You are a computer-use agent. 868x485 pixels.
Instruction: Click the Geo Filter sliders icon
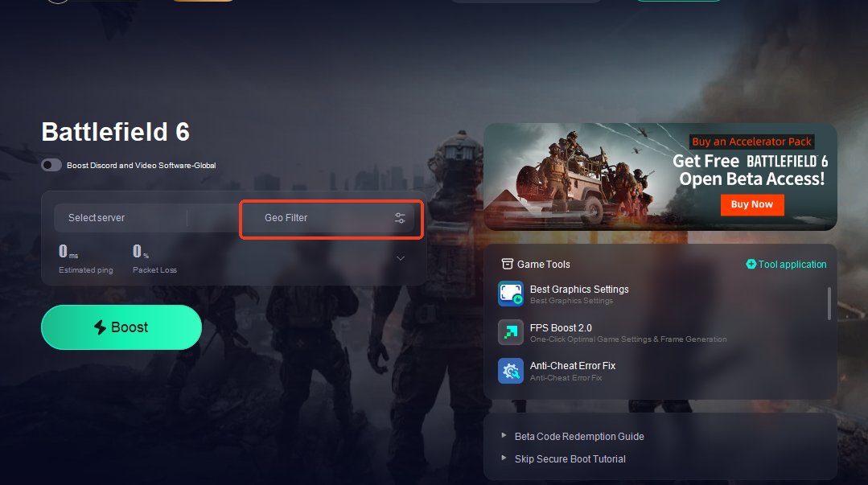400,218
